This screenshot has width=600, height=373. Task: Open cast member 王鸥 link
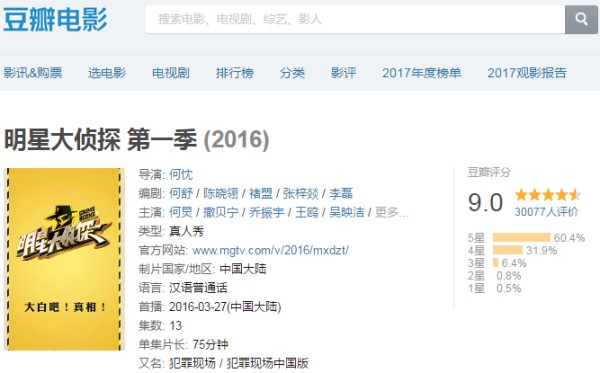307,212
